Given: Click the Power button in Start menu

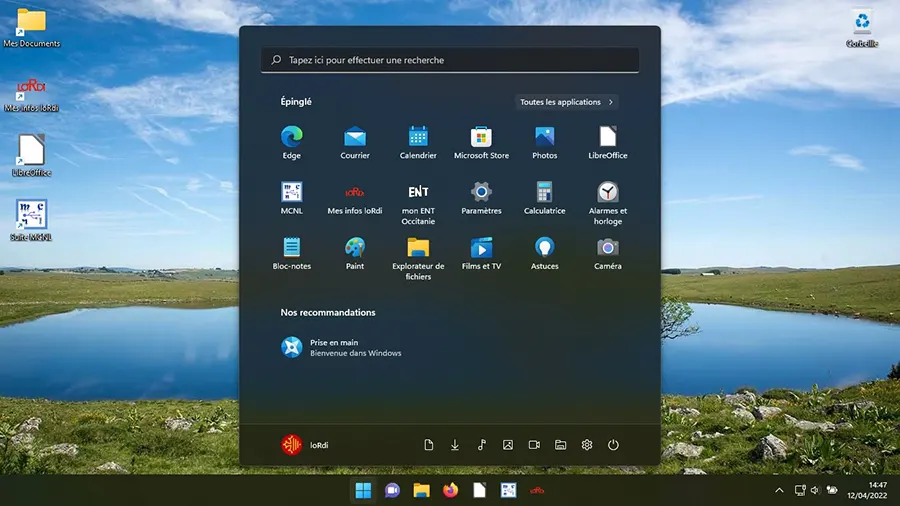Looking at the screenshot, I should coord(613,445).
